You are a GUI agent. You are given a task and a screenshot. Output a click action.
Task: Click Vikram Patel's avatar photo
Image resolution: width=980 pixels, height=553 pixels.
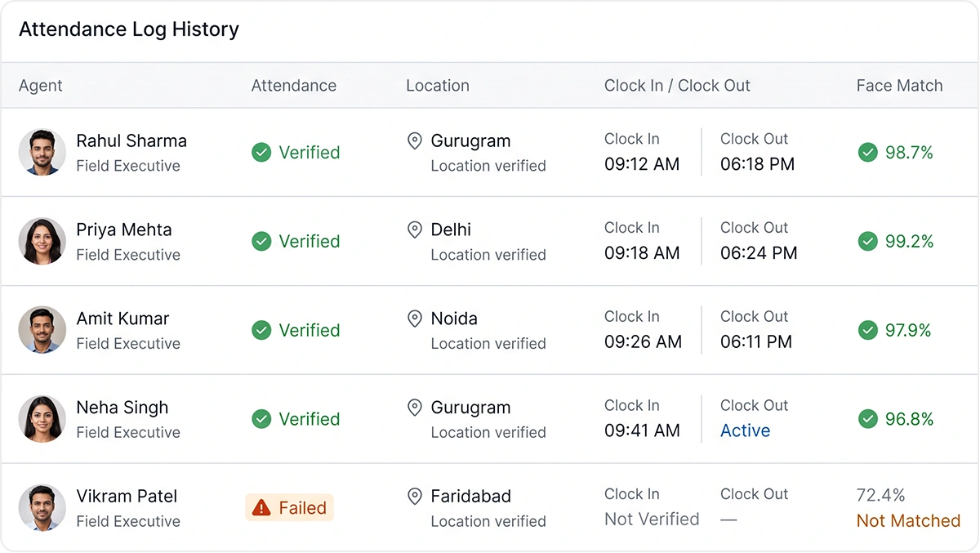42,508
